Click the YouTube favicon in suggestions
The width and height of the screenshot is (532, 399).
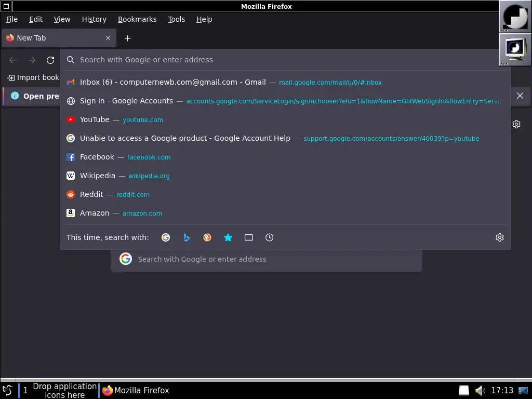click(x=71, y=119)
